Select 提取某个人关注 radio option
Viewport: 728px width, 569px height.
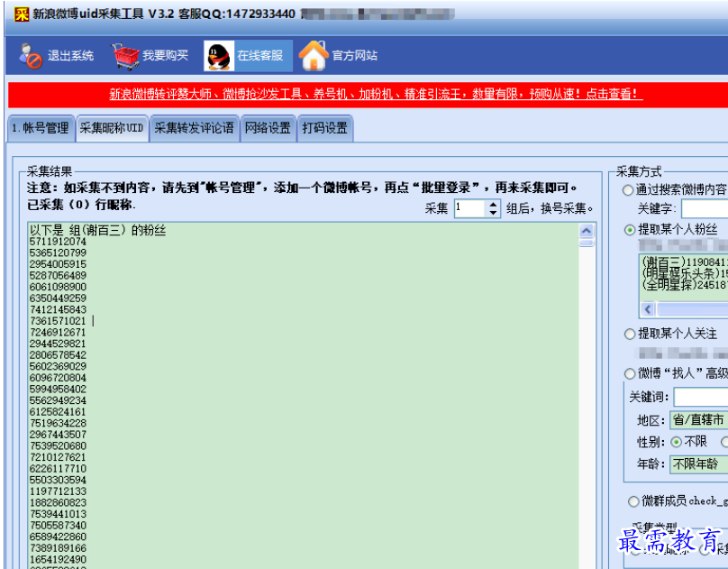coord(630,334)
